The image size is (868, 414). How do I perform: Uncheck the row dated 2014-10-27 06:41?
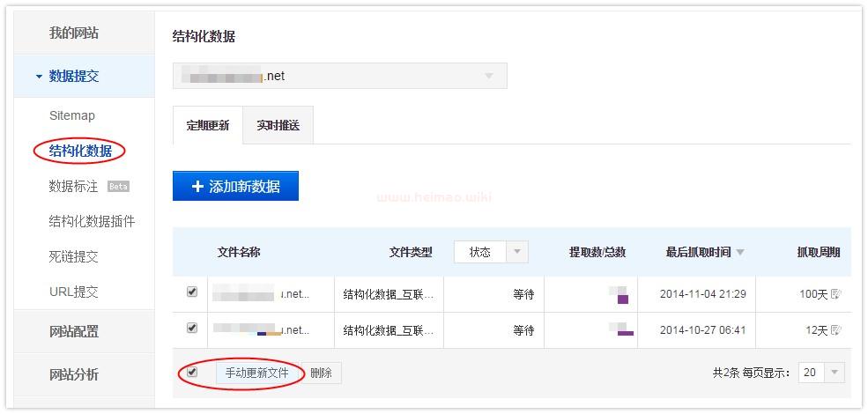(x=192, y=329)
